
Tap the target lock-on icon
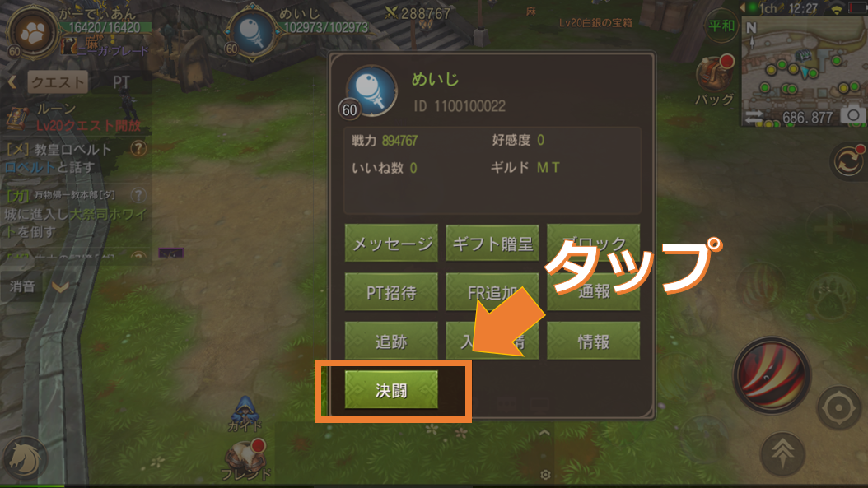pyautogui.click(x=838, y=408)
